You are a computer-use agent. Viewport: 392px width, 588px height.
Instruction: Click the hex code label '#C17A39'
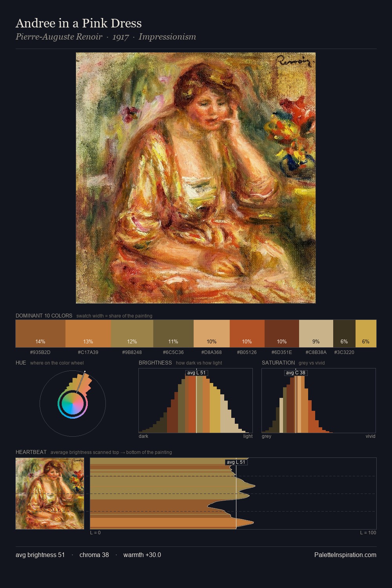88,352
